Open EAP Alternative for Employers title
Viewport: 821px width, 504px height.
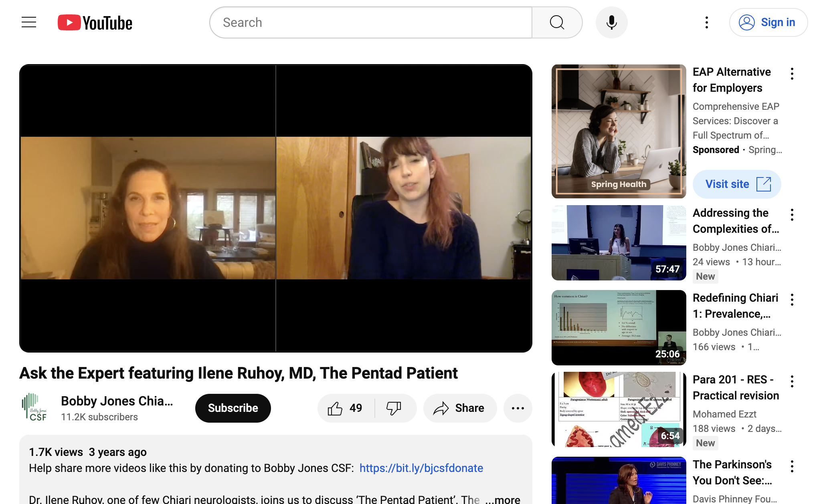tap(732, 80)
